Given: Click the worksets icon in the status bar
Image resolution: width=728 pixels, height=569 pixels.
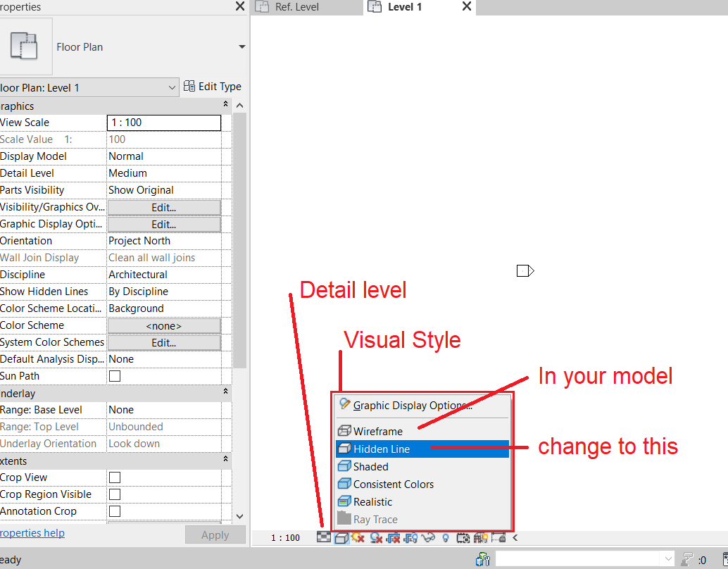Looking at the screenshot, I should tap(483, 558).
